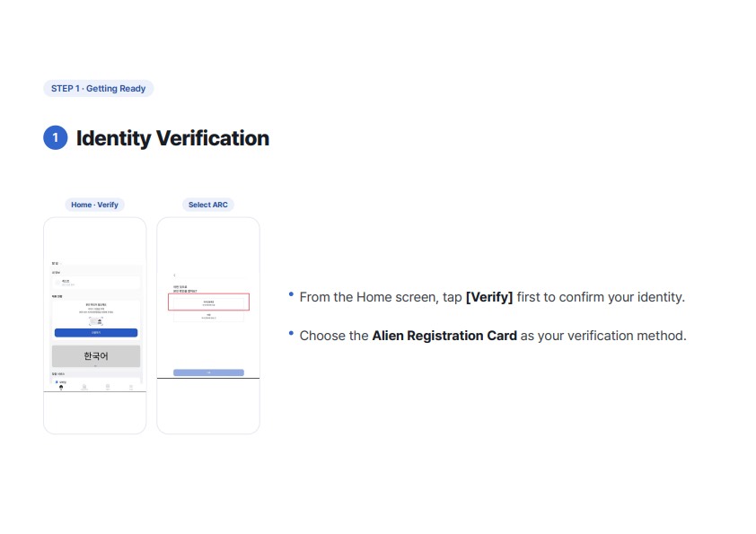The width and height of the screenshot is (756, 534).
Task: Tap the small verify item with blue dot
Action: (x=61, y=381)
